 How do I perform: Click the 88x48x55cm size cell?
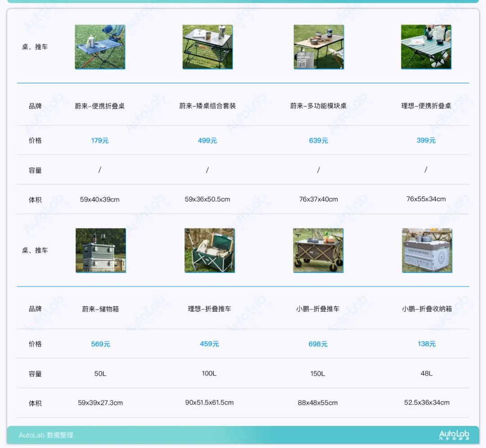click(x=318, y=403)
